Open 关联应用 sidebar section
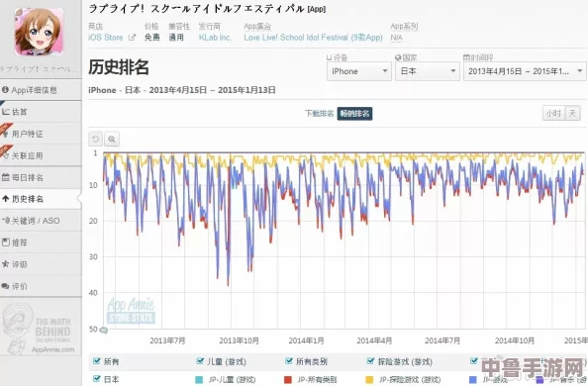588x386 pixels. 41,155
